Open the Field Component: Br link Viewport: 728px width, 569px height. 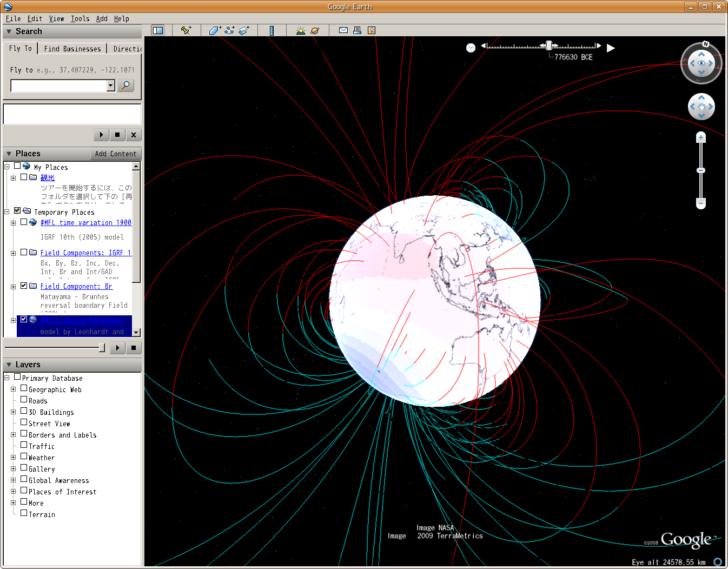coord(76,286)
